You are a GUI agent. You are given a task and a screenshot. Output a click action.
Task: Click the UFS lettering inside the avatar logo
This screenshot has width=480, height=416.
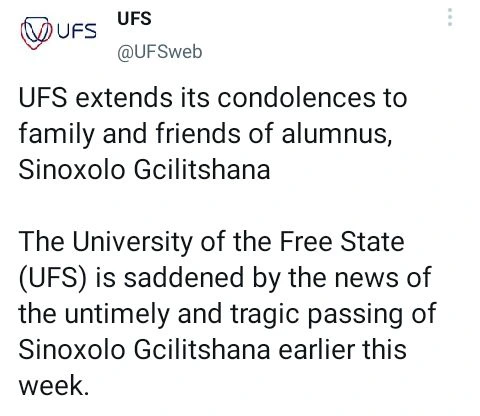click(x=77, y=31)
